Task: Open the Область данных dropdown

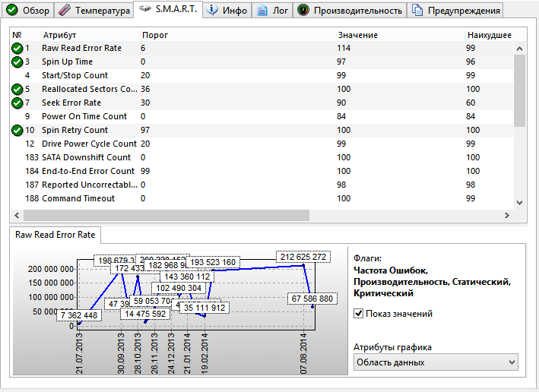Action: click(436, 362)
